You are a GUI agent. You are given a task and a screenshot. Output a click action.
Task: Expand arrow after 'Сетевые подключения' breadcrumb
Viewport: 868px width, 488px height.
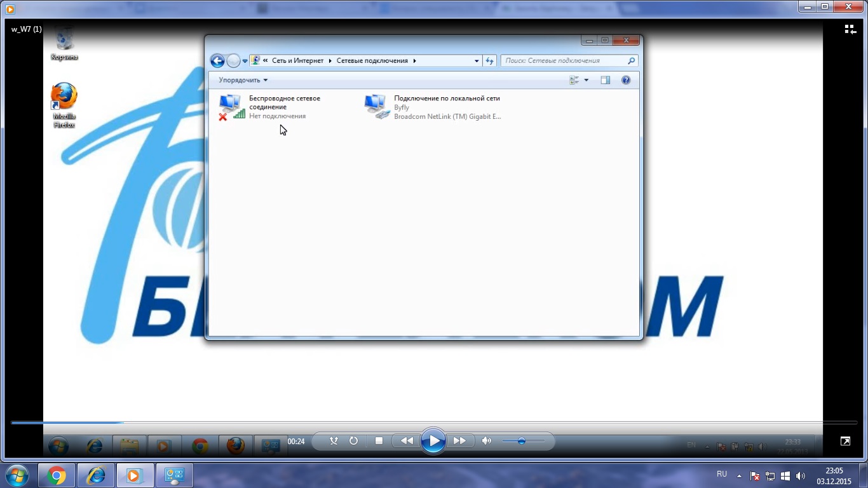tap(414, 61)
